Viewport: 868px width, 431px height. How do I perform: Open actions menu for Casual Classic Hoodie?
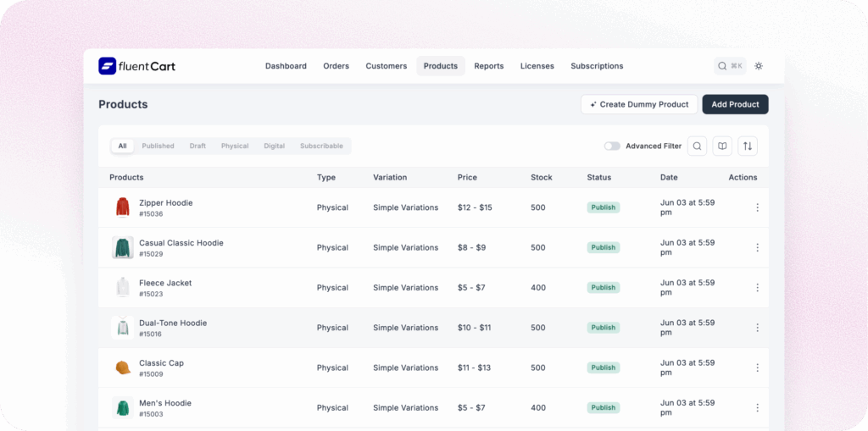pyautogui.click(x=757, y=247)
